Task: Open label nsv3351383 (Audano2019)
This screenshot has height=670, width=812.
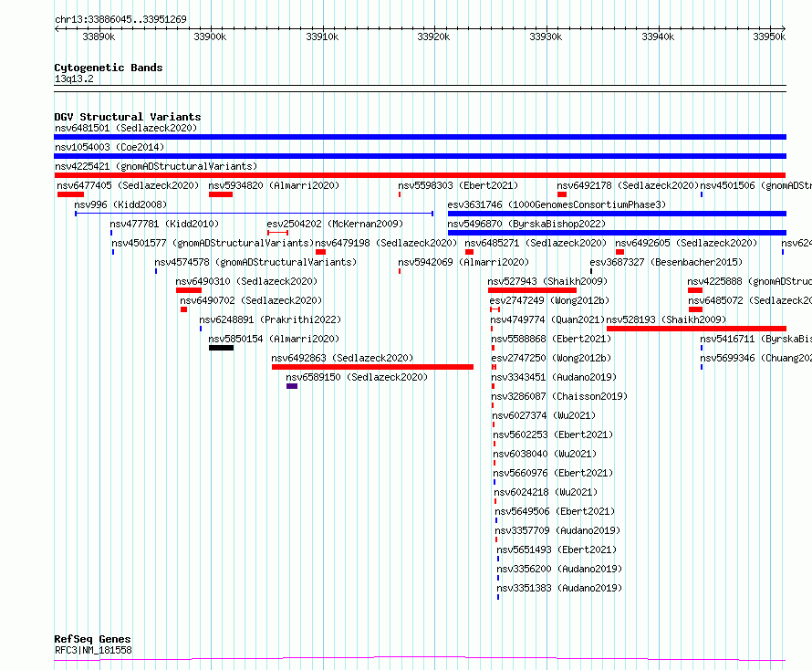Action: (559, 588)
